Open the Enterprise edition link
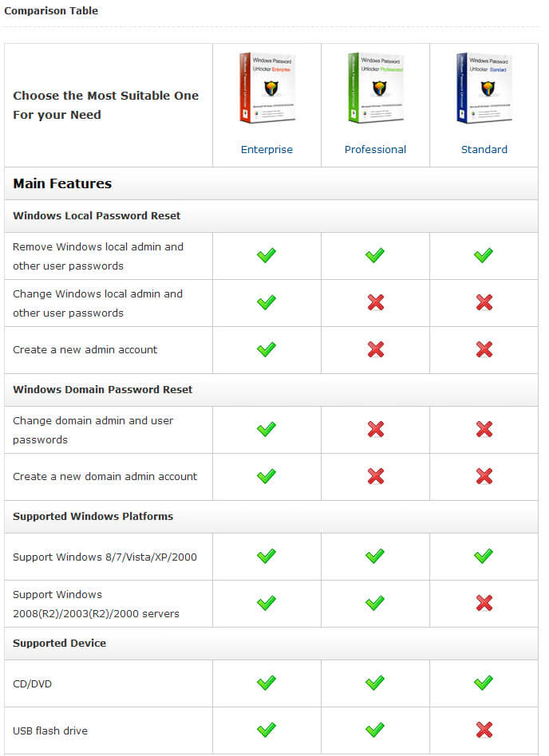The height and width of the screenshot is (756, 549). (267, 149)
